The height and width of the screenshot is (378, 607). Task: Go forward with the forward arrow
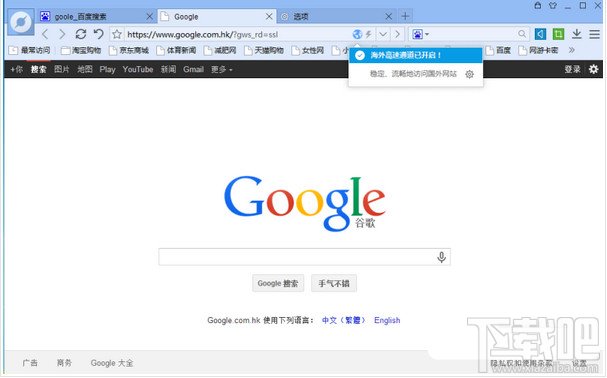coord(62,34)
